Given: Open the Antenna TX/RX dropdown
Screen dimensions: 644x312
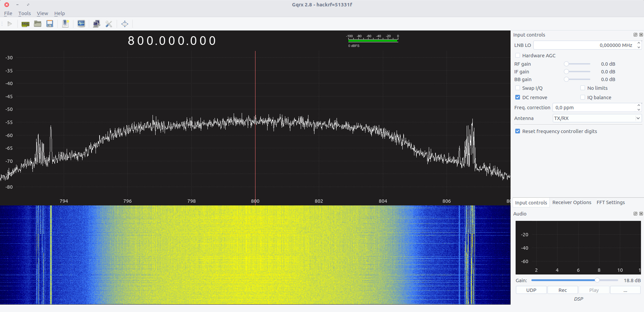Looking at the screenshot, I should click(x=597, y=118).
